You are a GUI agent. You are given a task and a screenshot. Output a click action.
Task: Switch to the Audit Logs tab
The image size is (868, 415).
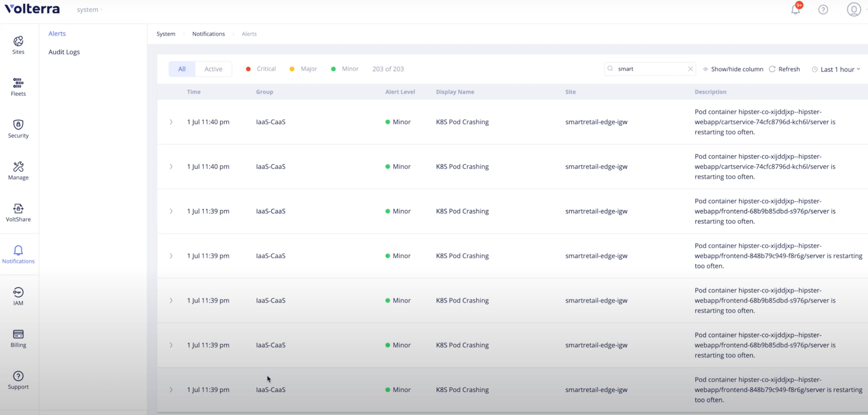point(64,52)
